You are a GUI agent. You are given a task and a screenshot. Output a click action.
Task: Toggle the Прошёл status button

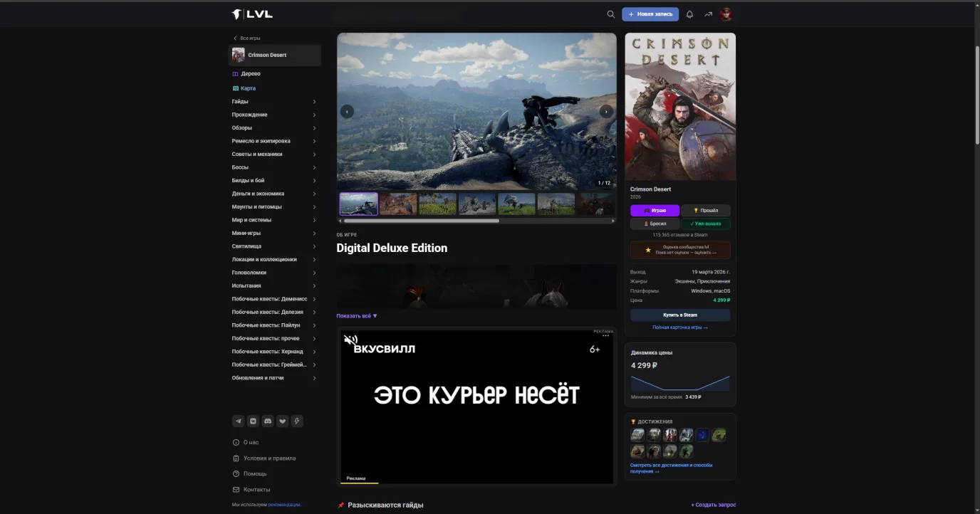(706, 211)
